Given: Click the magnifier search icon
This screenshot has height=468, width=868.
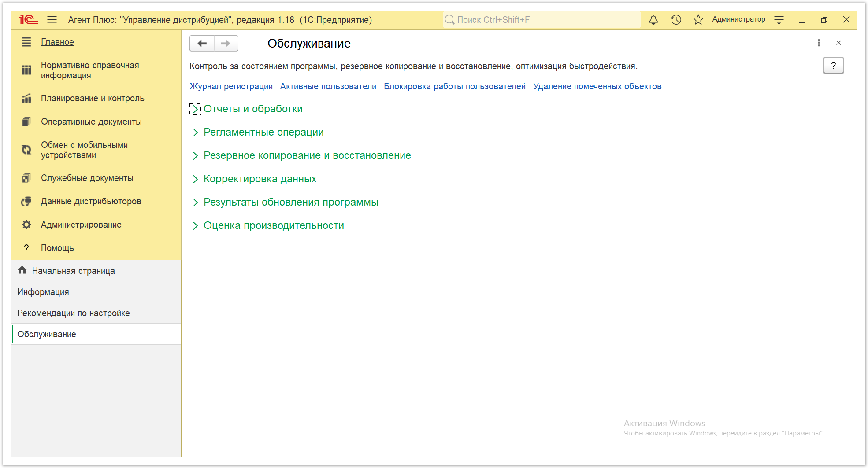Looking at the screenshot, I should click(x=449, y=20).
